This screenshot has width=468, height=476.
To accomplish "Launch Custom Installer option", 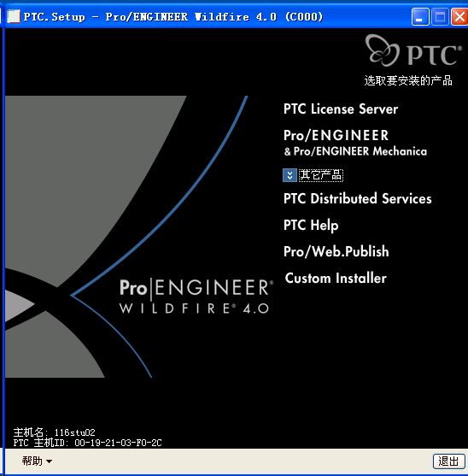I will tap(336, 278).
